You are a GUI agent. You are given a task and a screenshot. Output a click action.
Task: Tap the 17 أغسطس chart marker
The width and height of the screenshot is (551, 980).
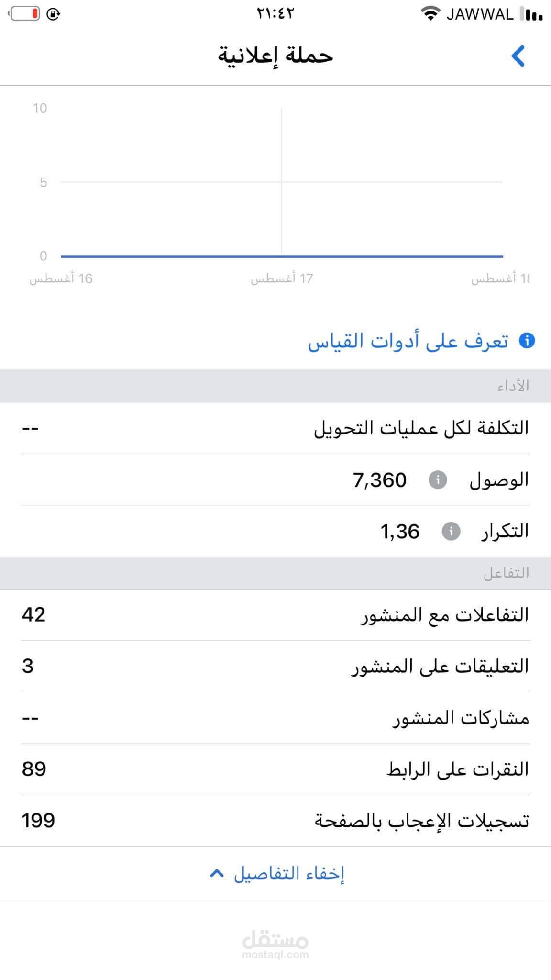[x=281, y=278]
